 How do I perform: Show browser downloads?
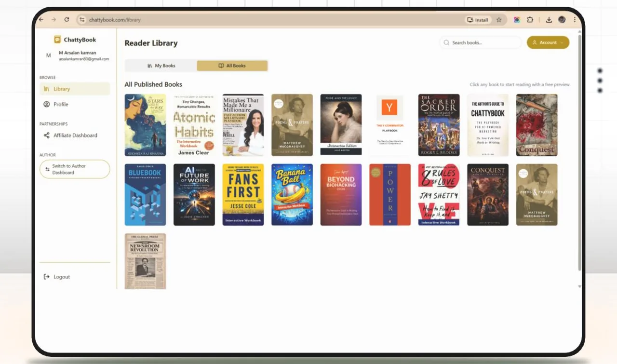pyautogui.click(x=549, y=20)
